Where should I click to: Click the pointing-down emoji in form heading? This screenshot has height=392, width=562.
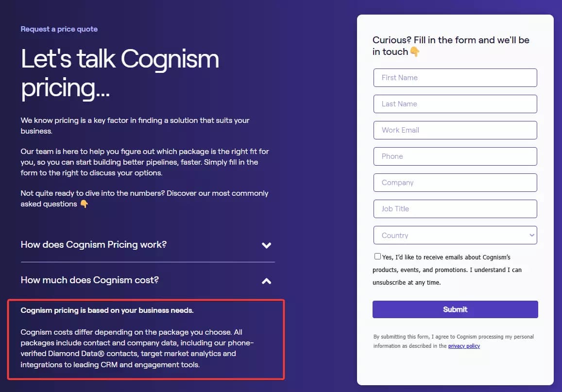click(414, 51)
